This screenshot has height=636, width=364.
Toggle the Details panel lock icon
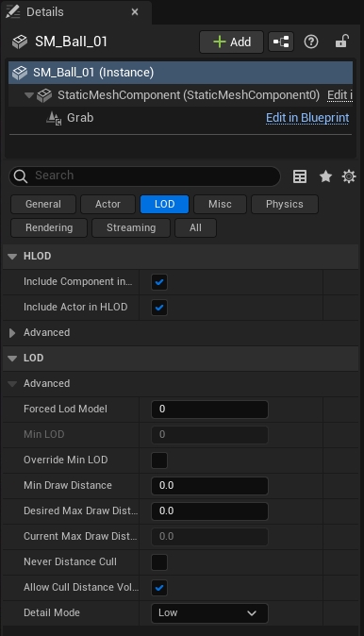pos(342,42)
